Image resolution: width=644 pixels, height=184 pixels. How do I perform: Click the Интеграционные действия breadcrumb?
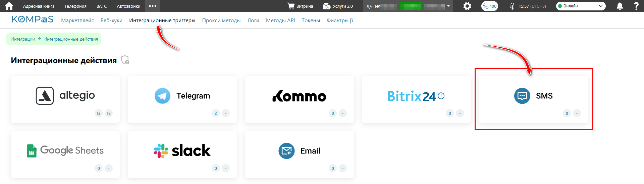click(71, 39)
